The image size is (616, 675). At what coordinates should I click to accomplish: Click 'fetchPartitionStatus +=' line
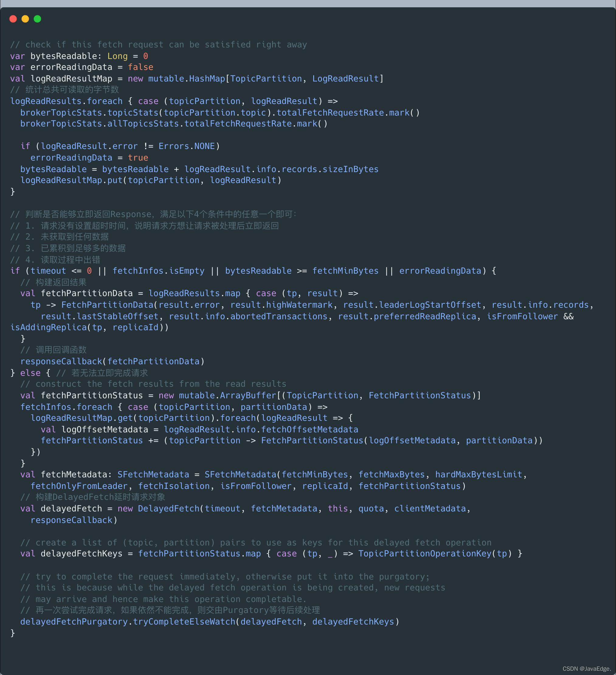[292, 441]
